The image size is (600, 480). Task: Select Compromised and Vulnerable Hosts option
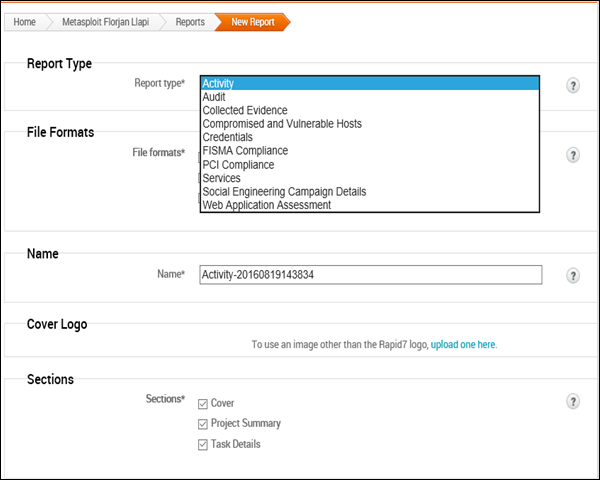[x=281, y=124]
